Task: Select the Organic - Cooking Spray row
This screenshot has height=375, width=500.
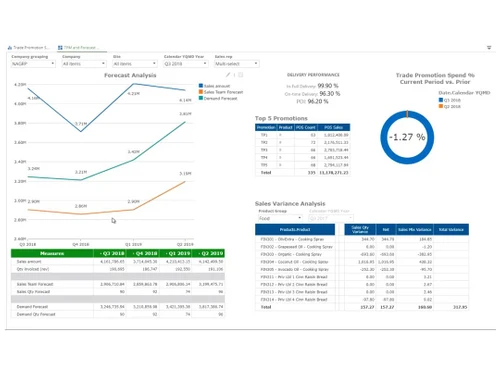Action: coord(362,254)
